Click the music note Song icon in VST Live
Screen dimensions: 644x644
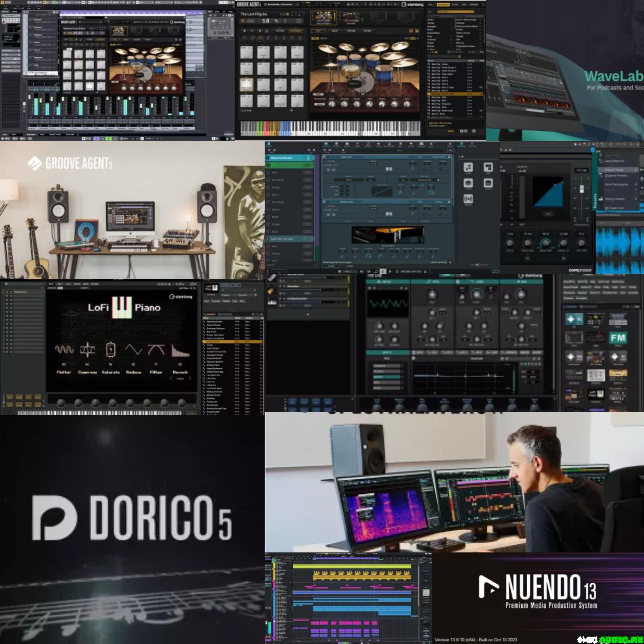pos(468,167)
